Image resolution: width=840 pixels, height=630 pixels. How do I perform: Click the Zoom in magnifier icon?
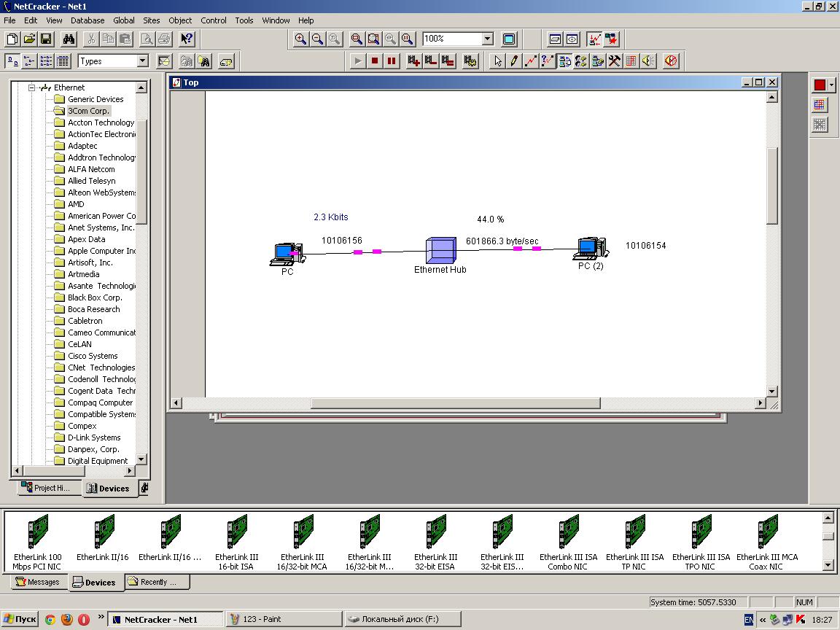[x=300, y=39]
